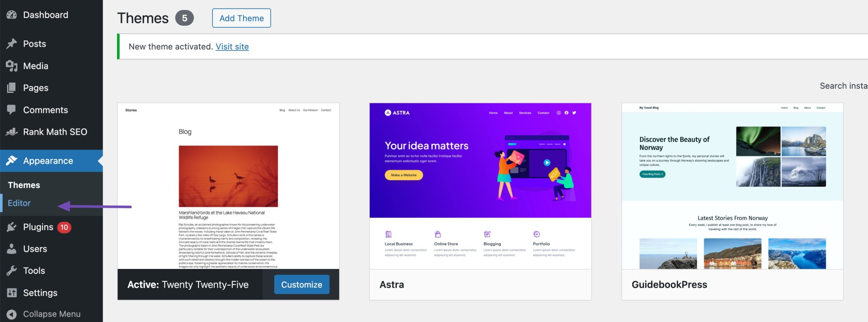
Task: Open the Posts menu
Action: (51, 44)
